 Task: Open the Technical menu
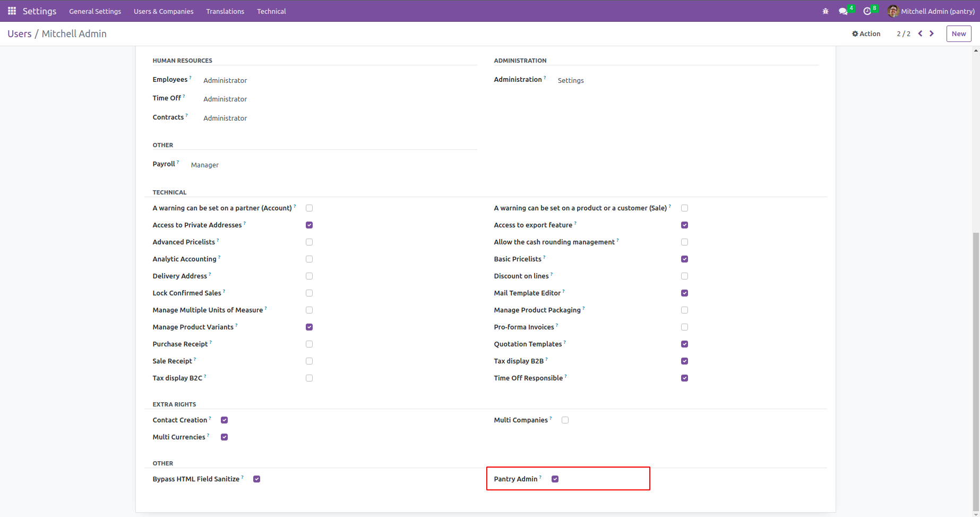271,11
